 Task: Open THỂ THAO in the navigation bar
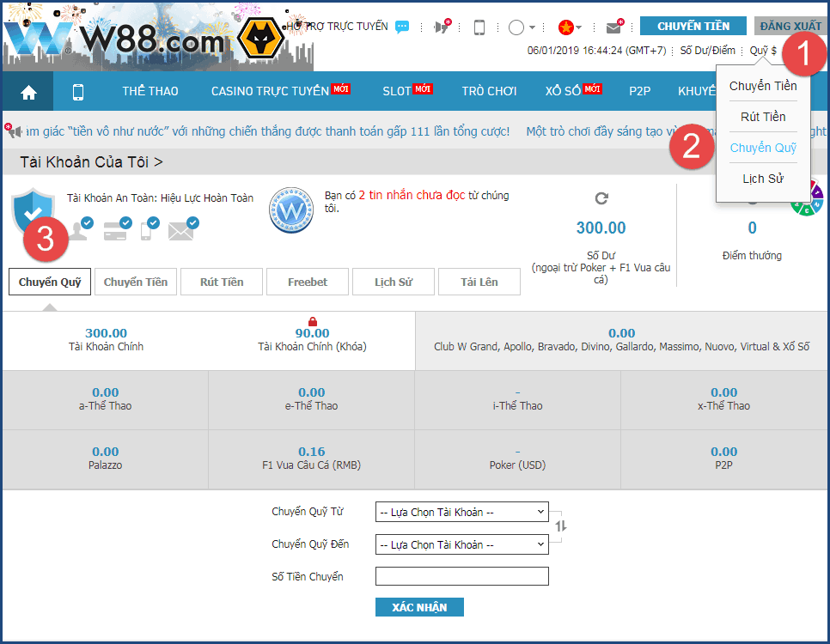coord(150,92)
